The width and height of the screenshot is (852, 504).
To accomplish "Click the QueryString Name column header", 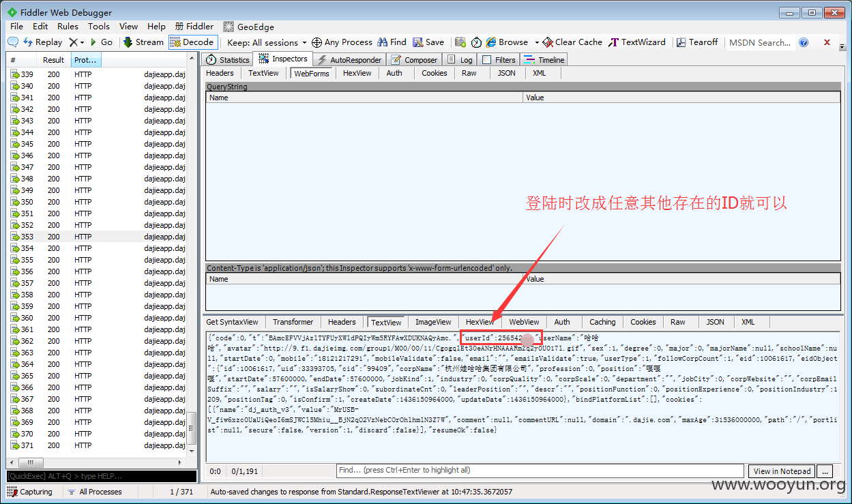I will pyautogui.click(x=364, y=98).
